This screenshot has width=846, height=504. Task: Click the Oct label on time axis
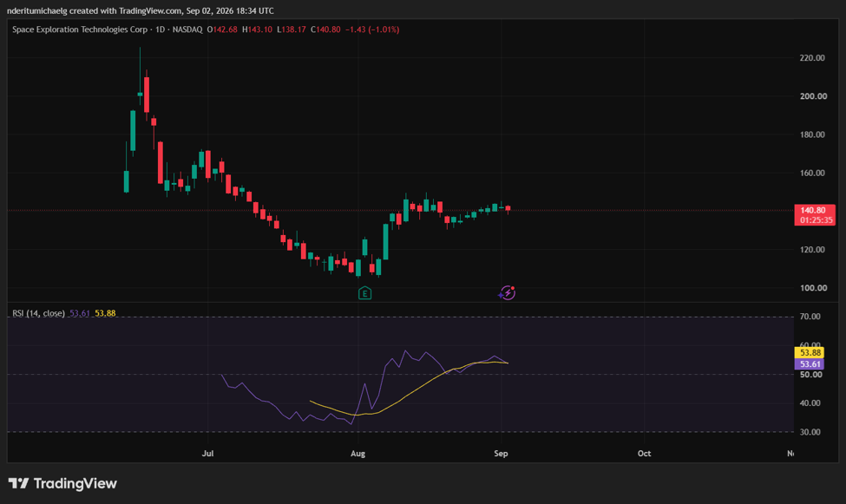click(644, 454)
